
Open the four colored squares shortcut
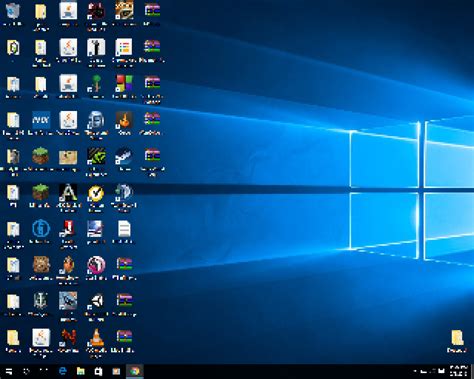click(124, 83)
